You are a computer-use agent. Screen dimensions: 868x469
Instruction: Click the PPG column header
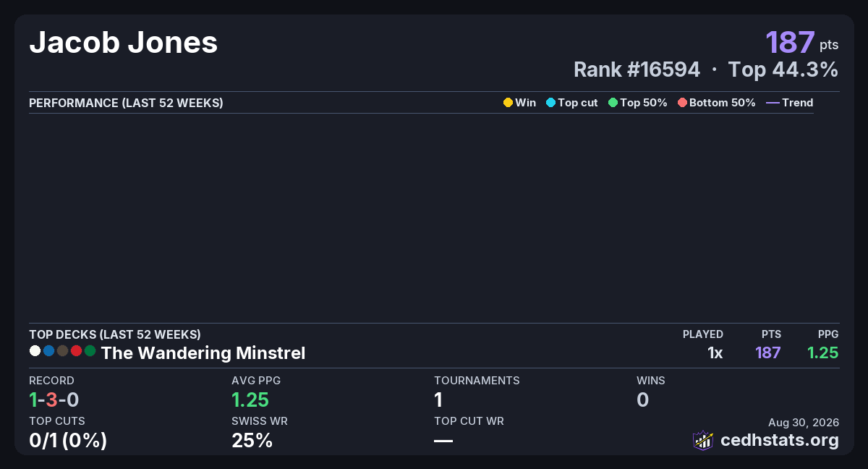(x=828, y=334)
